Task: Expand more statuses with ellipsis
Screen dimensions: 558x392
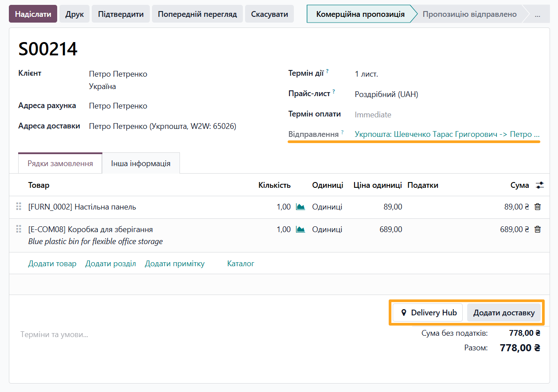Action: pyautogui.click(x=537, y=14)
